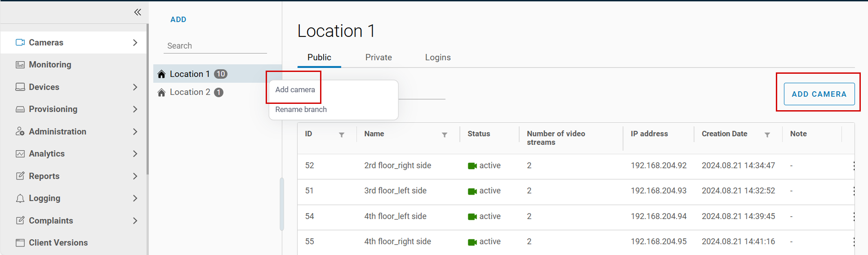Click the Name column filter icon
The height and width of the screenshot is (255, 868).
444,134
